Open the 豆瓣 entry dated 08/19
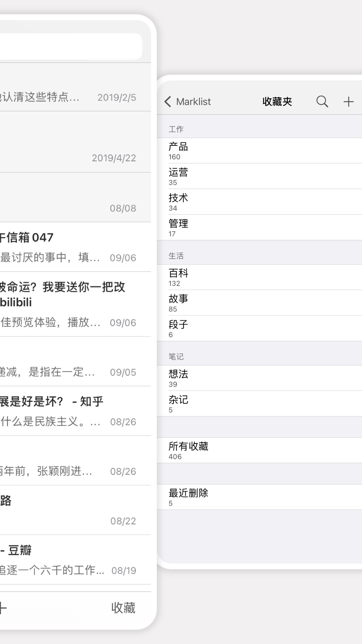 75,559
